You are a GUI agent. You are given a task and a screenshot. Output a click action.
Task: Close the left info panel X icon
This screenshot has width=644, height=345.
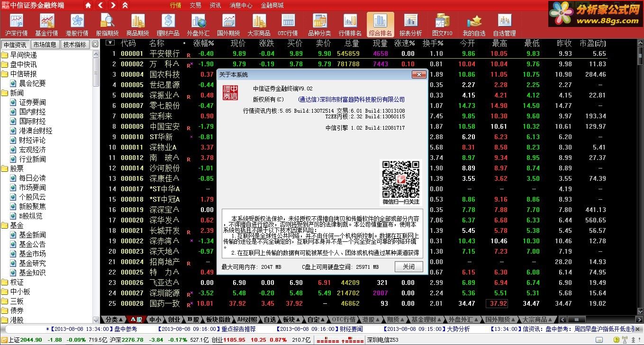click(x=95, y=44)
